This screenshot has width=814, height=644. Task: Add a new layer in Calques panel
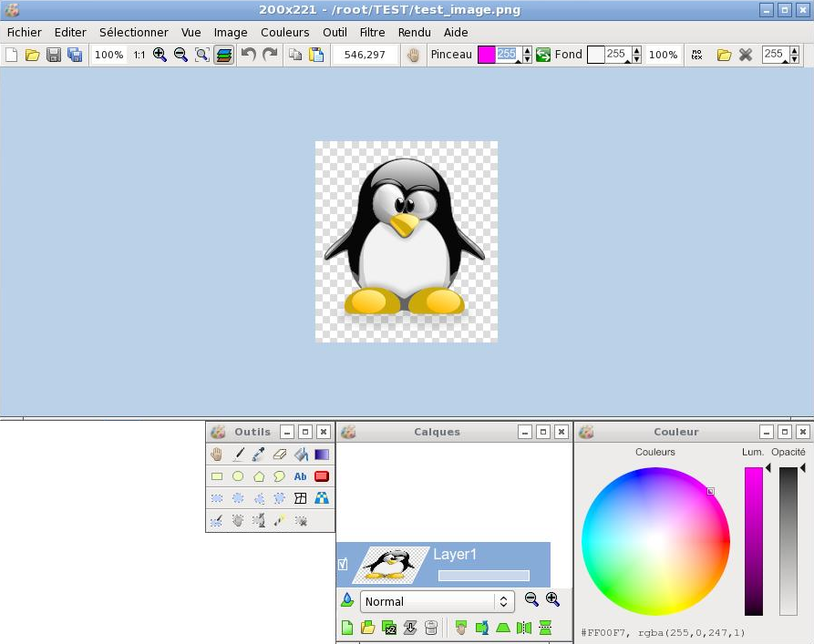pos(347,628)
